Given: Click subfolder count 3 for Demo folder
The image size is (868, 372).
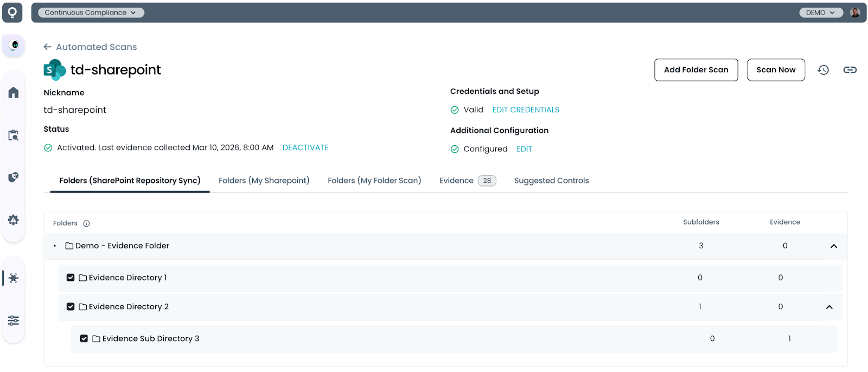Looking at the screenshot, I should click(x=701, y=246).
